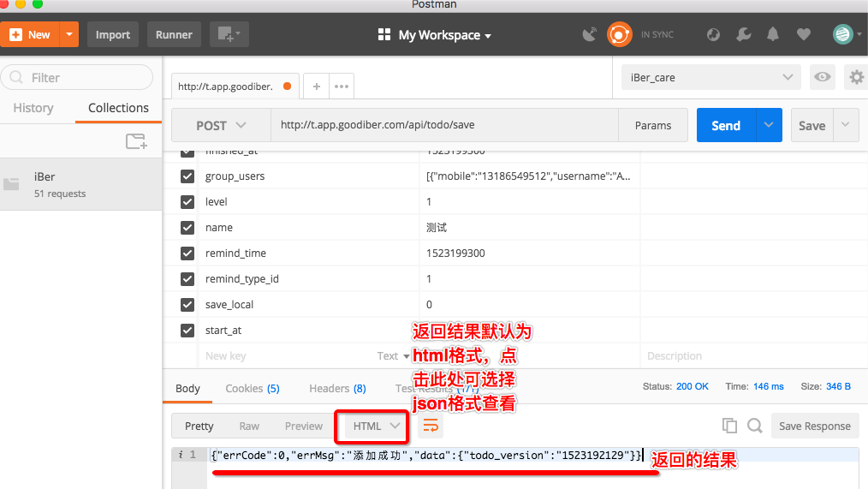Change the POST method dropdown

221,126
